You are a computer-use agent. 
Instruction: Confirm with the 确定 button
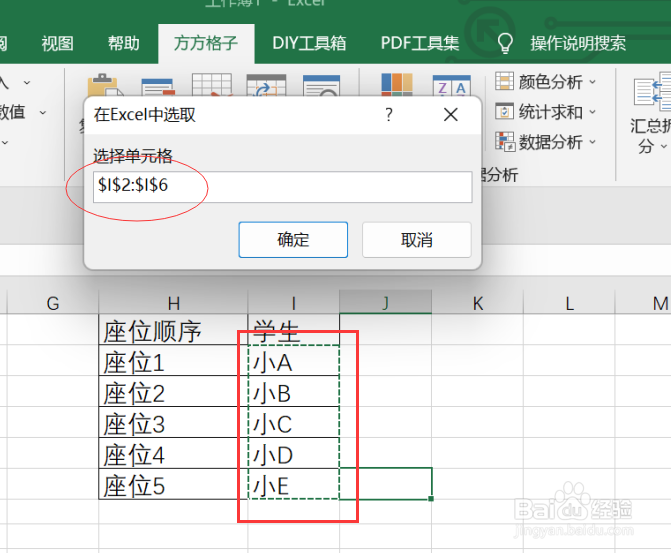(293, 240)
